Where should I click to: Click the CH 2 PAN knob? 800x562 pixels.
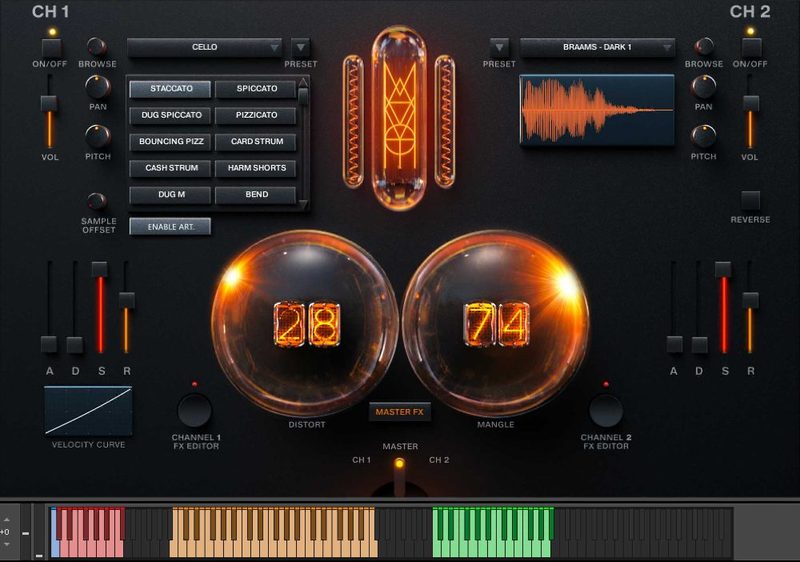pyautogui.click(x=704, y=88)
